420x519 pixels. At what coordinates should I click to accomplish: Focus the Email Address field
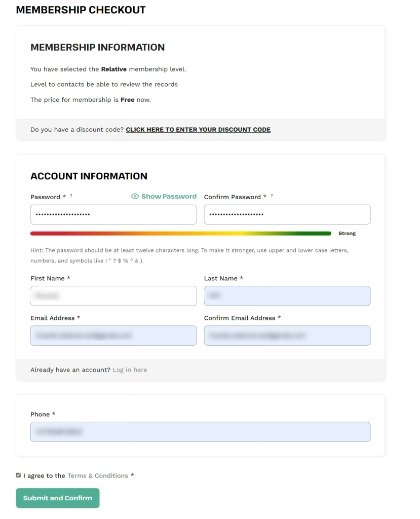(x=113, y=336)
